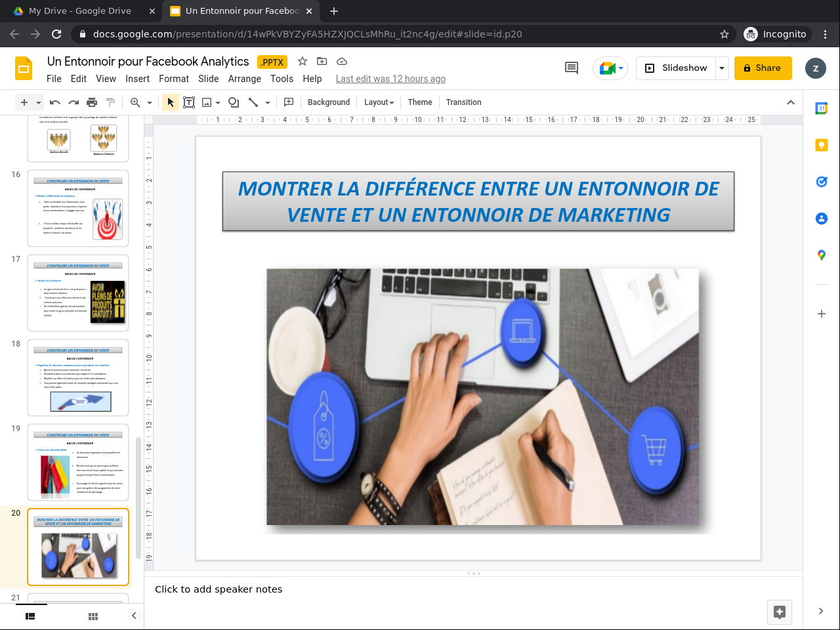Open Google Keep side panel
This screenshot has width=840, height=630.
(x=822, y=145)
